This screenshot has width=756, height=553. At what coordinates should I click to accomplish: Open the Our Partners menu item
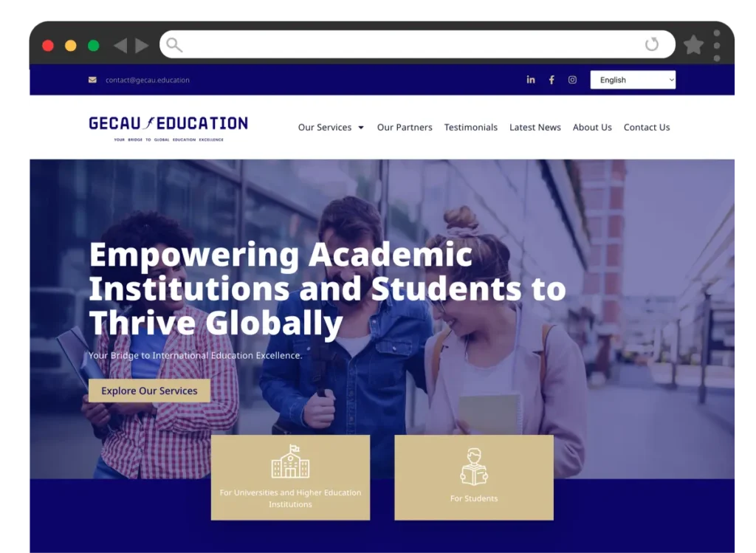(405, 127)
